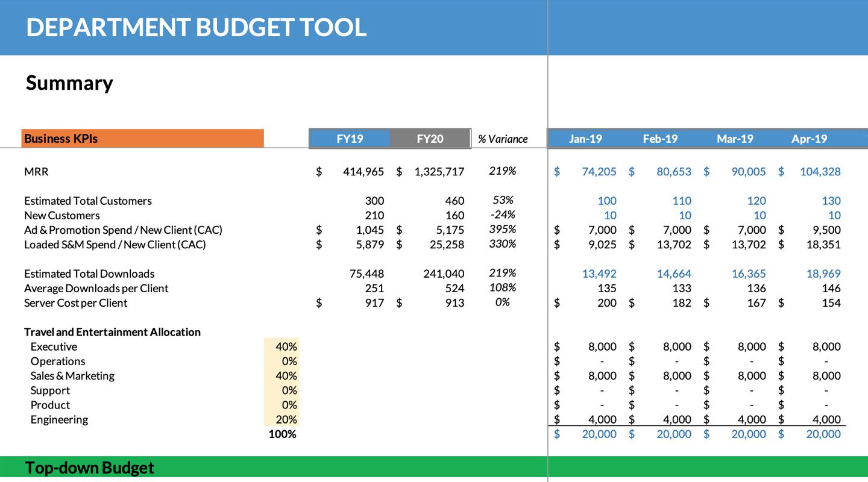Select the Executive 40% allocation cell

tap(281, 346)
